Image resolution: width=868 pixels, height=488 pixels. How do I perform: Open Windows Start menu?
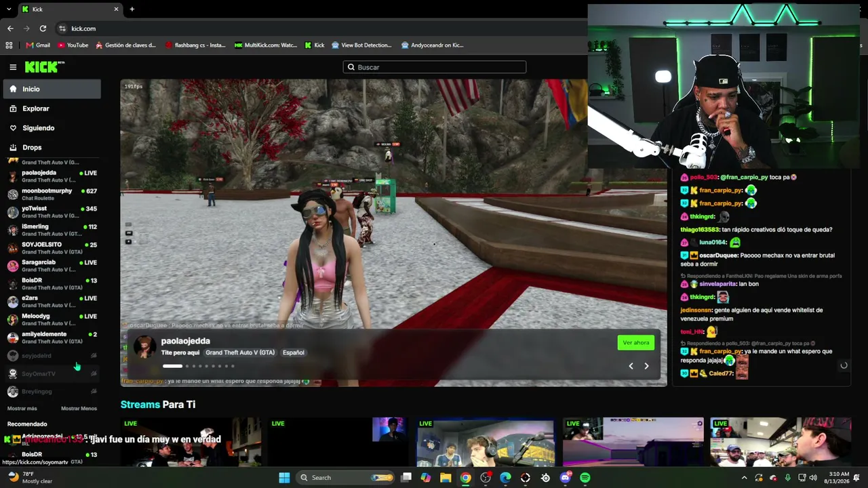click(x=284, y=478)
